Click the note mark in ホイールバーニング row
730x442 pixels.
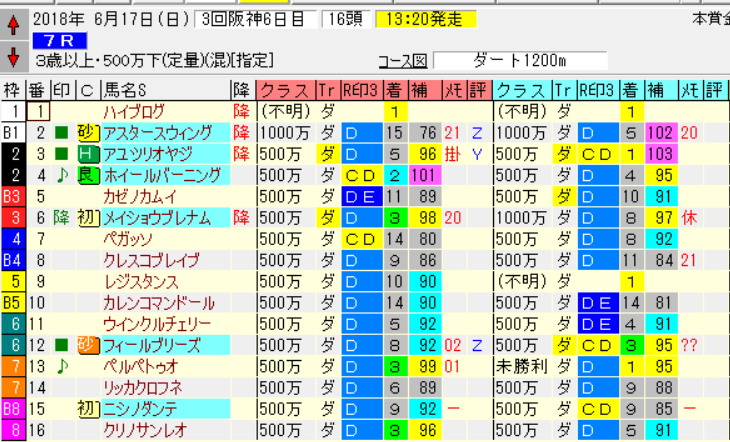coord(62,175)
